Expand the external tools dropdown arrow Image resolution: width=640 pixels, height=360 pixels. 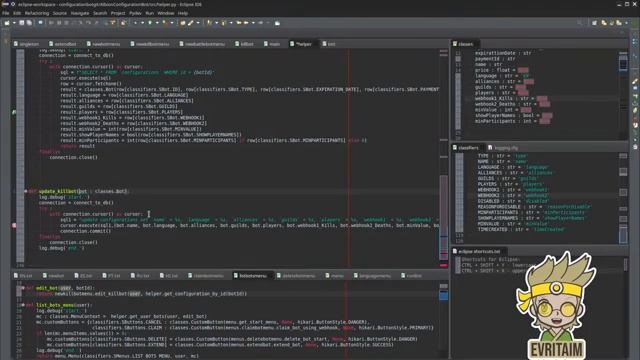[x=172, y=23]
